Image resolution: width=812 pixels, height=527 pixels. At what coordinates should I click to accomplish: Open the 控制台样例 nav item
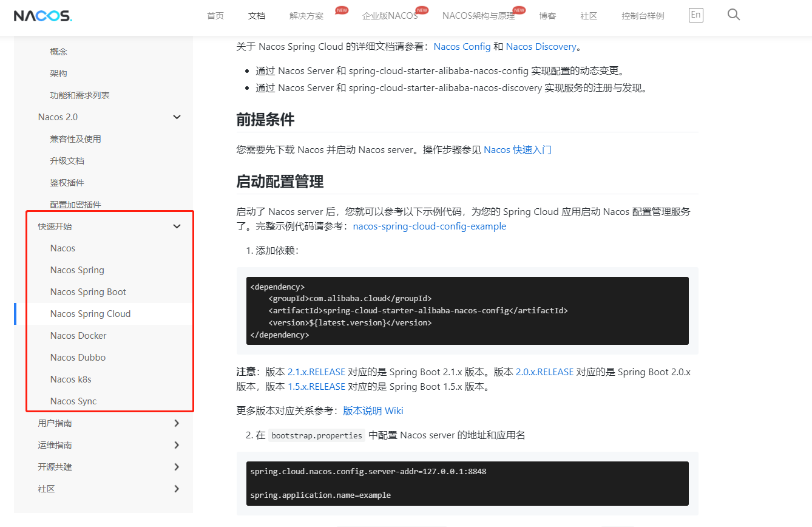click(x=643, y=16)
